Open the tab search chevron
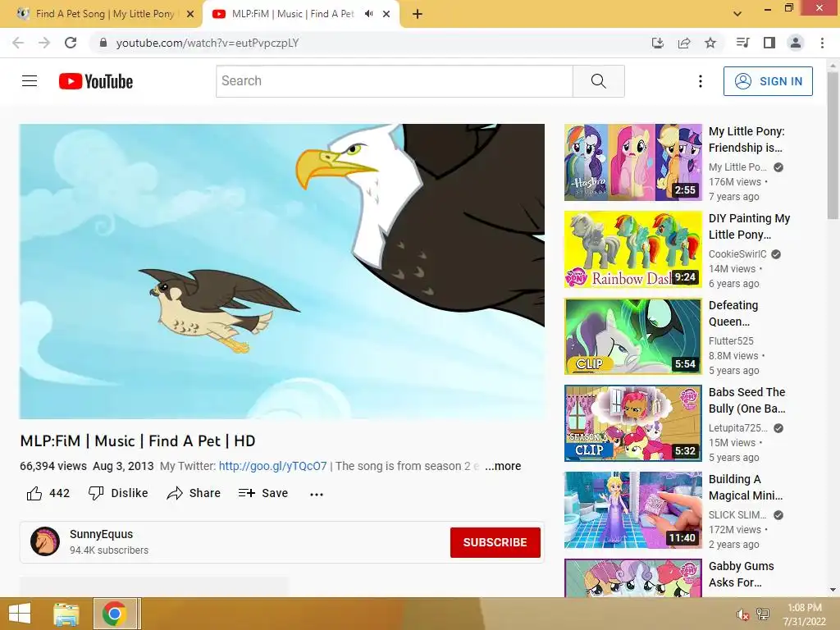This screenshot has height=630, width=840. [737, 14]
